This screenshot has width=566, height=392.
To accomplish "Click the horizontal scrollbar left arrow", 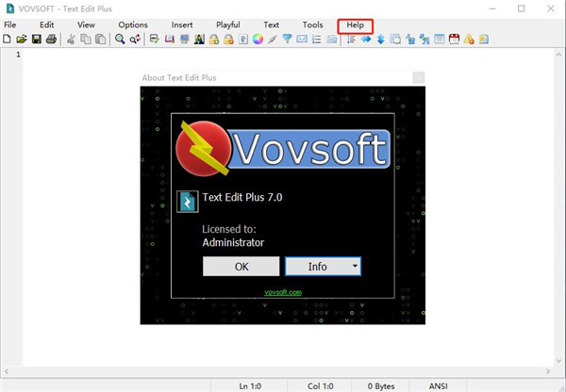I will click(x=7, y=371).
